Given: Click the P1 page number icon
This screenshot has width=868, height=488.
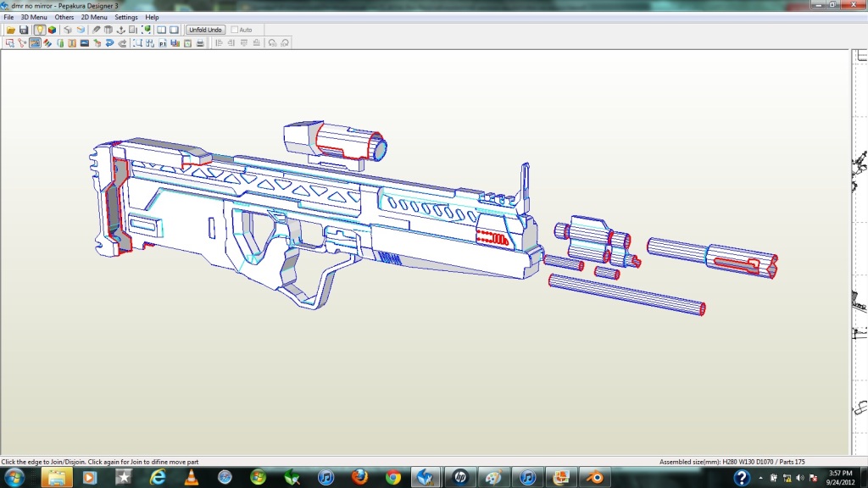Looking at the screenshot, I should coord(163,43).
